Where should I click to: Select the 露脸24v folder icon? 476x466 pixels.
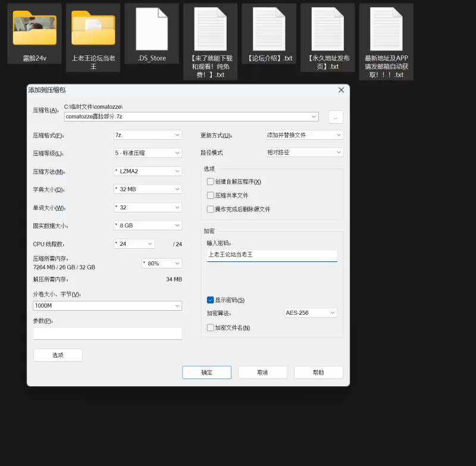35,28
